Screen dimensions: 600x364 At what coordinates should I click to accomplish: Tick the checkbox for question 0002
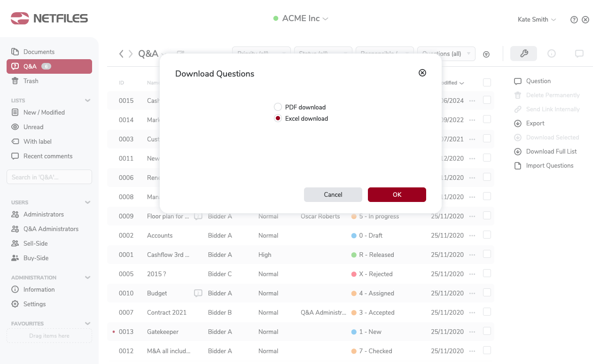(487, 235)
